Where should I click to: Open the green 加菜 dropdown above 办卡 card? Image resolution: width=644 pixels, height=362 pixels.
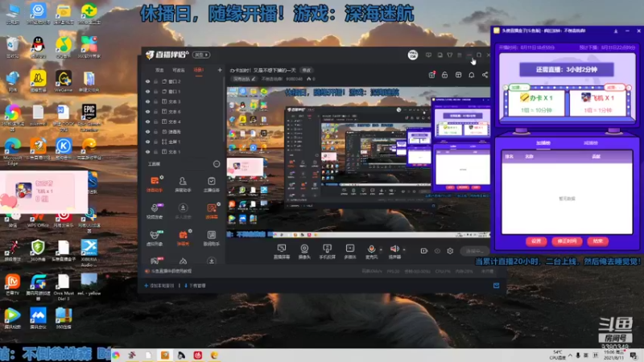point(519,88)
